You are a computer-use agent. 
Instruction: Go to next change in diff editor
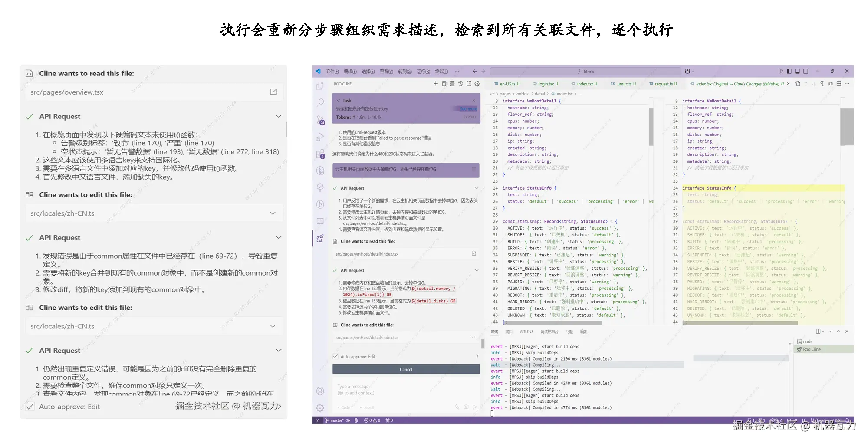tap(814, 84)
